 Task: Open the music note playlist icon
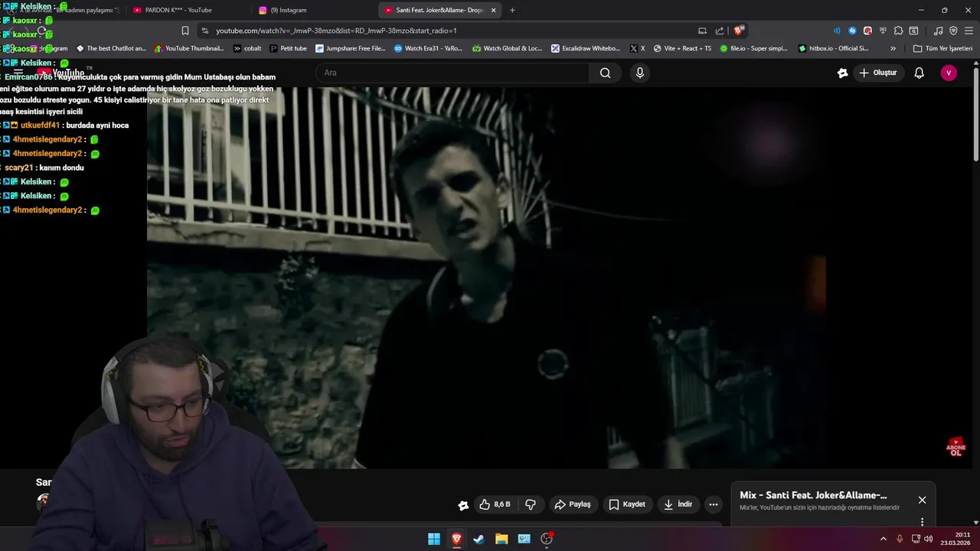pos(939,31)
